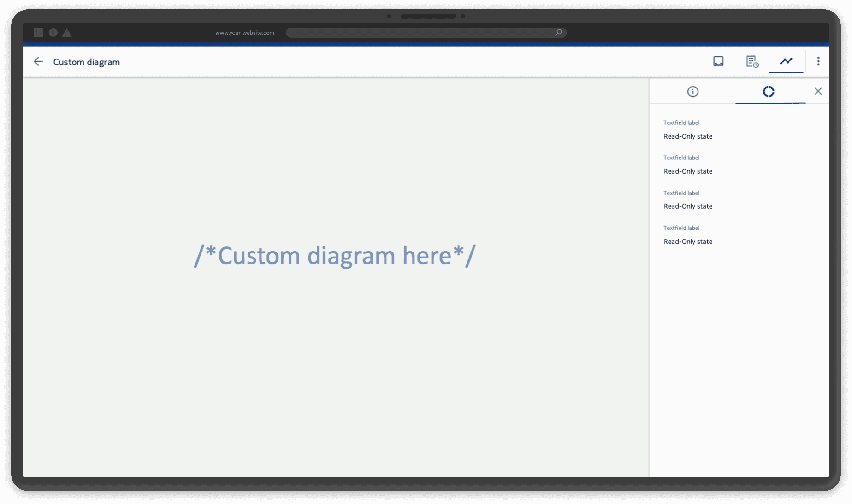Click the triangle icon in browser toolbar
Screen dimensions: 852x504
[x=67, y=32]
